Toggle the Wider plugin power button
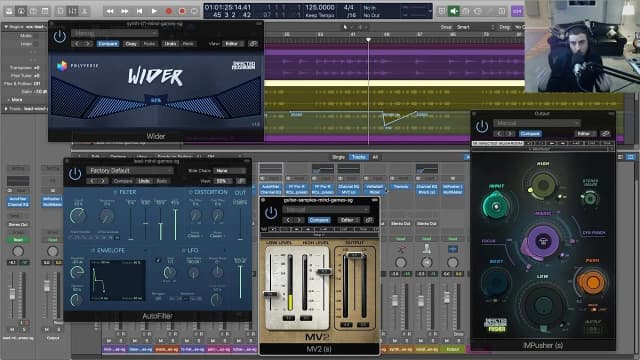 [60, 37]
